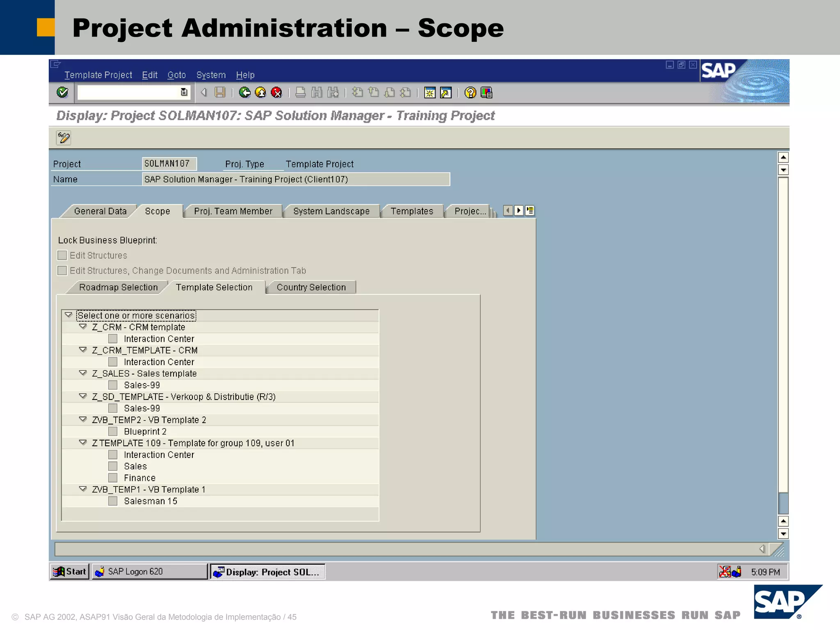This screenshot has height=630, width=840.
Task: Open the Template Project menu
Action: (98, 75)
